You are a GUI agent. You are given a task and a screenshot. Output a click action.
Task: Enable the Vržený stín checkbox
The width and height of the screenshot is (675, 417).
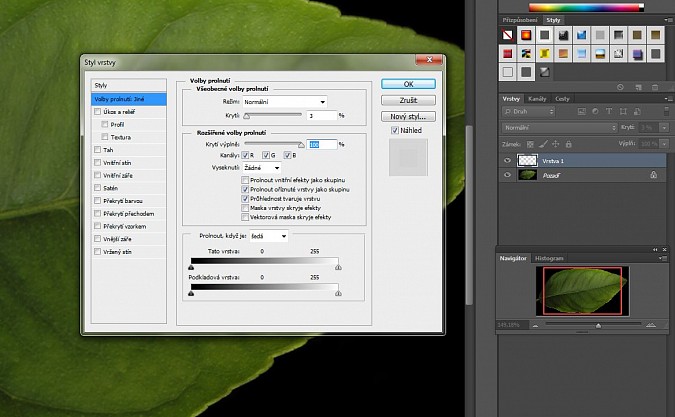click(x=97, y=252)
